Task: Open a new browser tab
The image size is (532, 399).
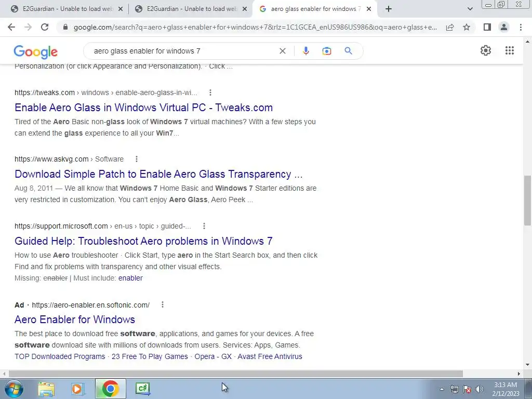Action: tap(389, 9)
